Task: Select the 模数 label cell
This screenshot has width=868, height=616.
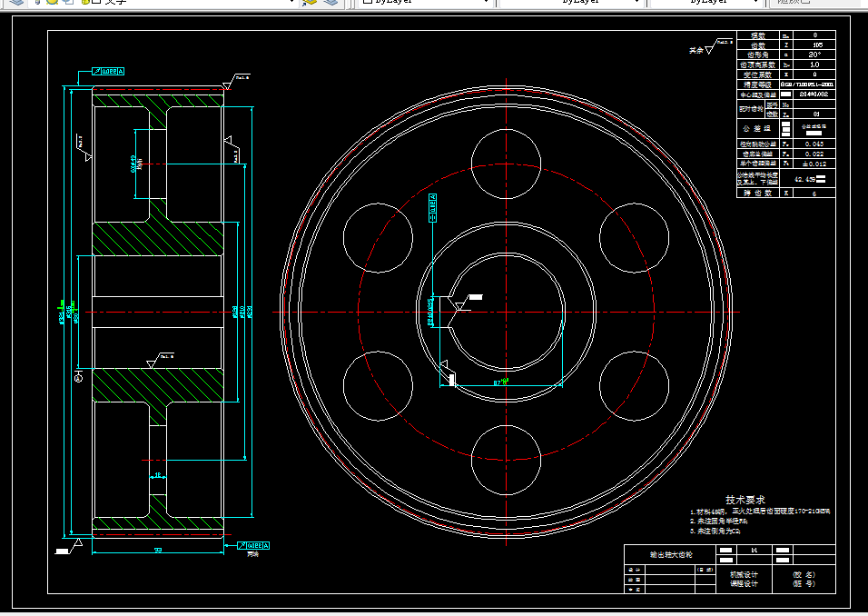Action: 758,35
